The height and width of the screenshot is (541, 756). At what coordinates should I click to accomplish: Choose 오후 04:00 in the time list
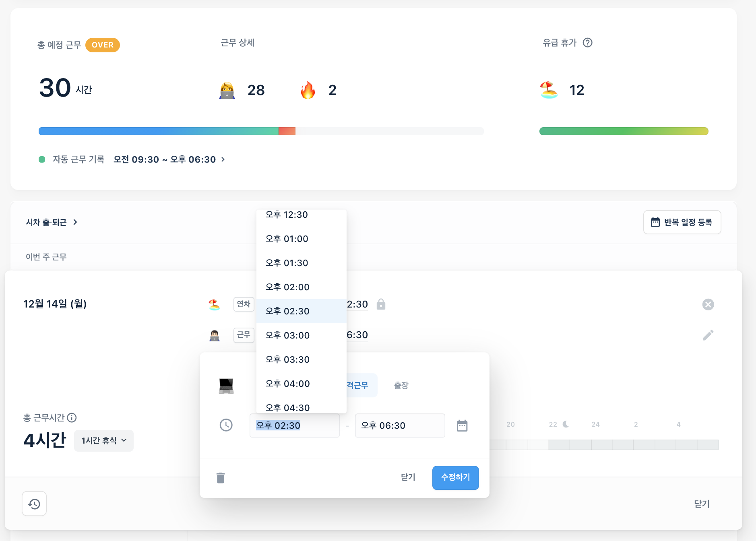[x=301, y=384]
